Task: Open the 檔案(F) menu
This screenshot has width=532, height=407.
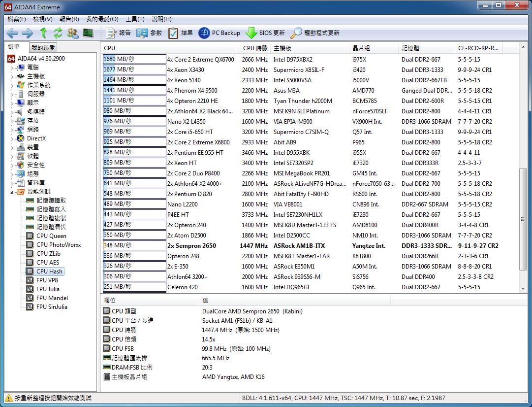Action: point(17,19)
